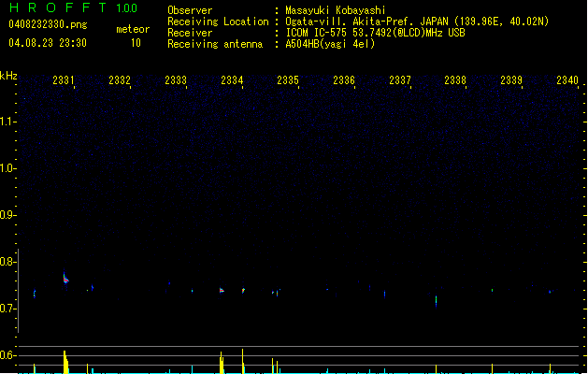Click the date stamp 04.08.23 23:30
Screen dimensions: 588x374
[x=48, y=43]
